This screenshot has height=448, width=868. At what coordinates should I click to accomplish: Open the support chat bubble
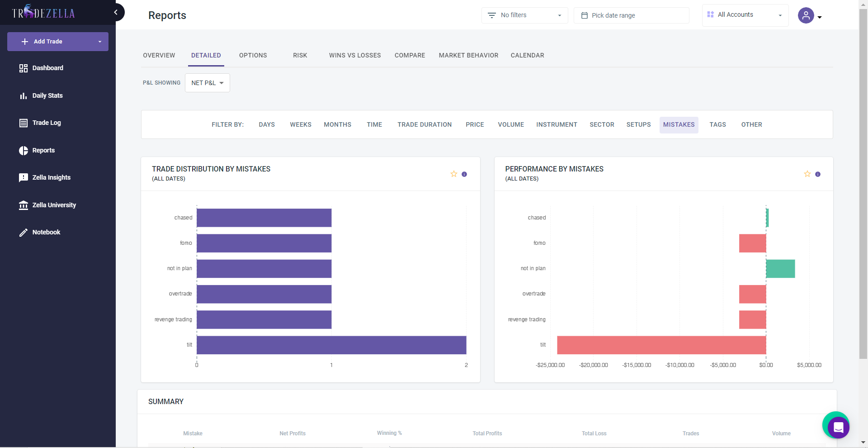pyautogui.click(x=838, y=427)
